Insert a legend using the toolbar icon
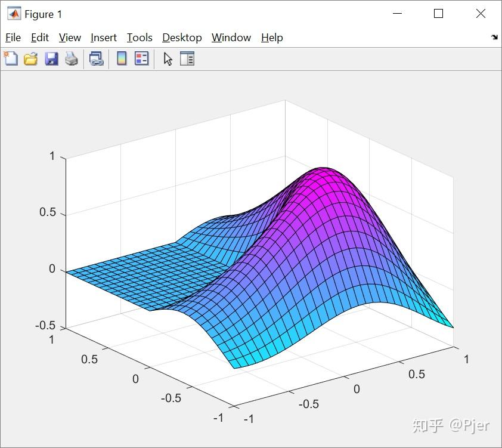The image size is (502, 448). [x=141, y=58]
